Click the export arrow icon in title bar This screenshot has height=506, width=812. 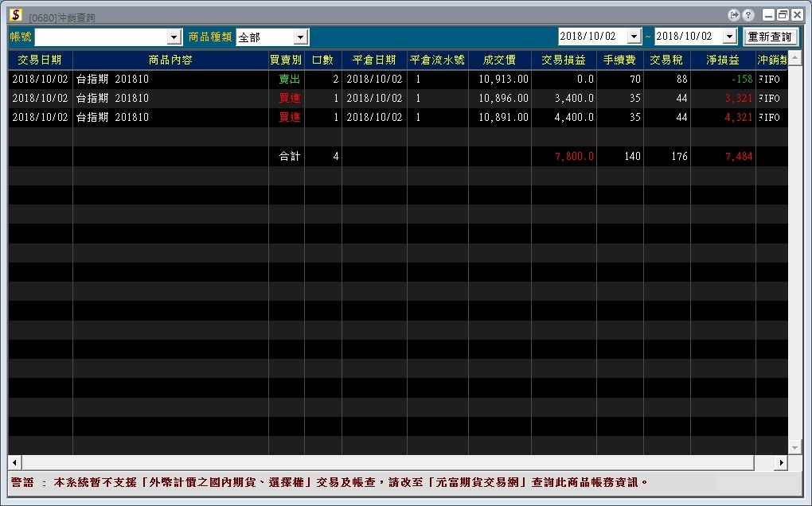point(733,15)
